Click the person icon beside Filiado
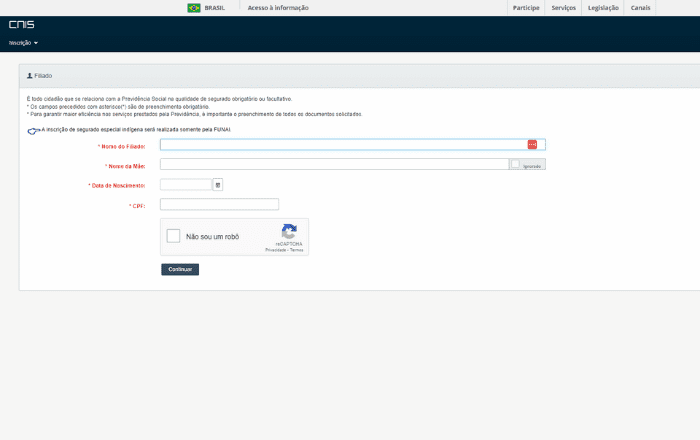Viewport: 700px width, 440px height. click(x=30, y=76)
